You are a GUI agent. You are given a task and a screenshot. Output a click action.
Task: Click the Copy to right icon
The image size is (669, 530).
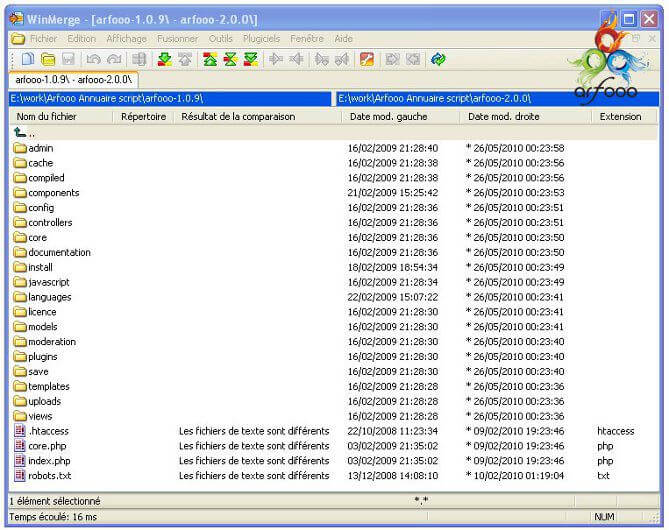coord(276,59)
